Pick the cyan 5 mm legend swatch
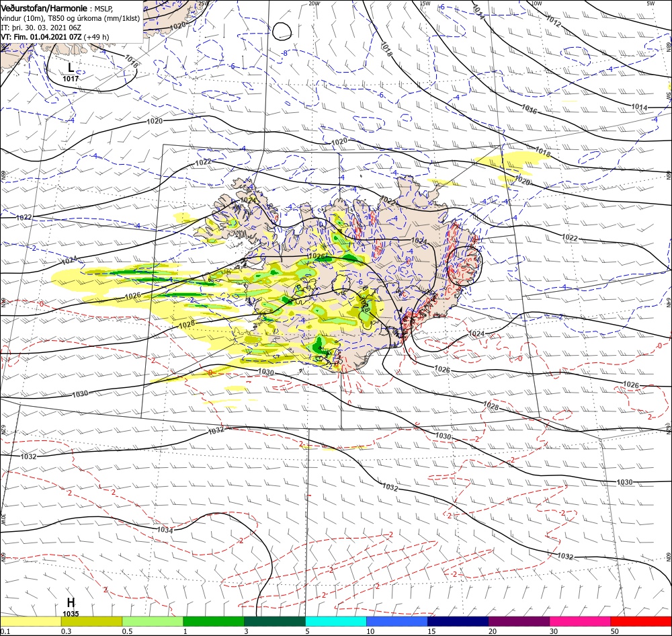The height and width of the screenshot is (636, 672). coord(336,621)
